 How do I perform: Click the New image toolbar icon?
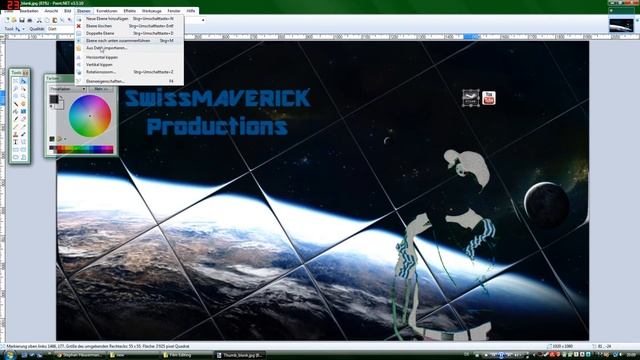point(7,20)
